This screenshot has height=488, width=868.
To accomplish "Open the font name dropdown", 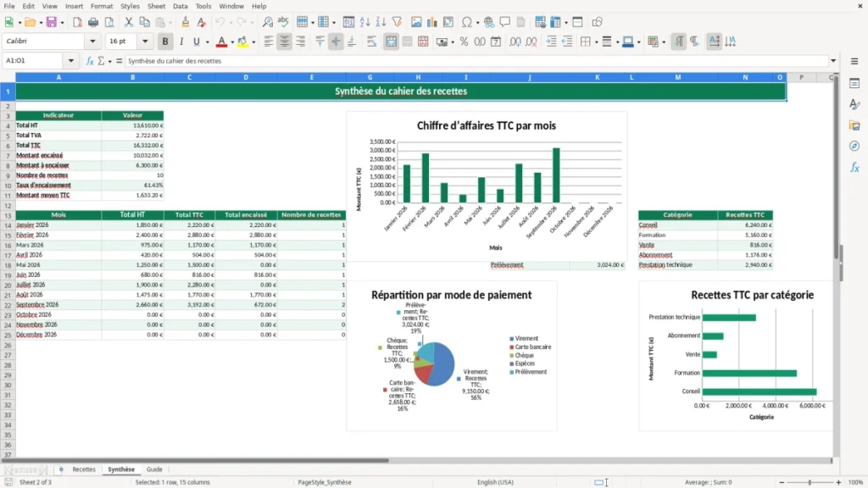I will click(x=92, y=41).
